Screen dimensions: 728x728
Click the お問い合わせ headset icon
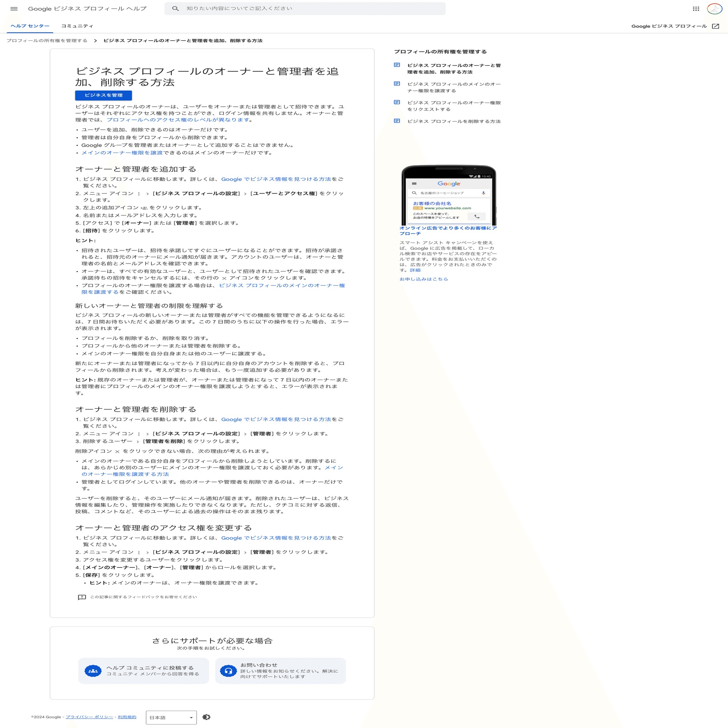pos(228,671)
